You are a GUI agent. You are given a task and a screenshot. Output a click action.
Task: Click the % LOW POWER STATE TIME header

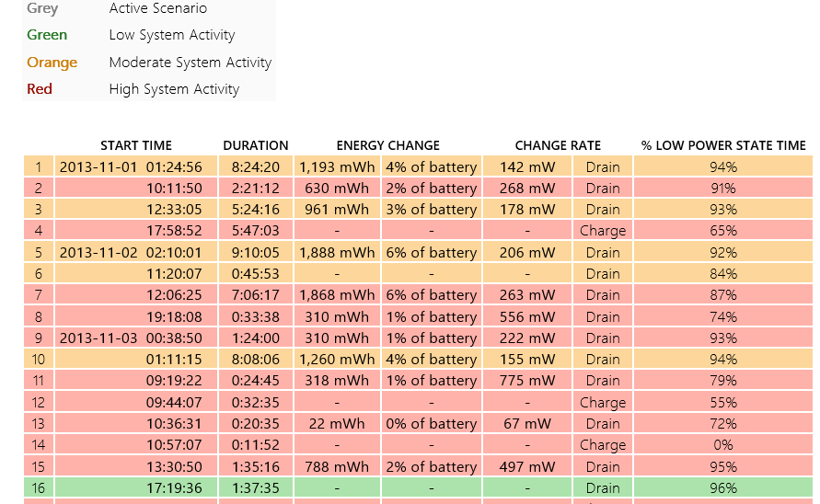click(x=723, y=145)
